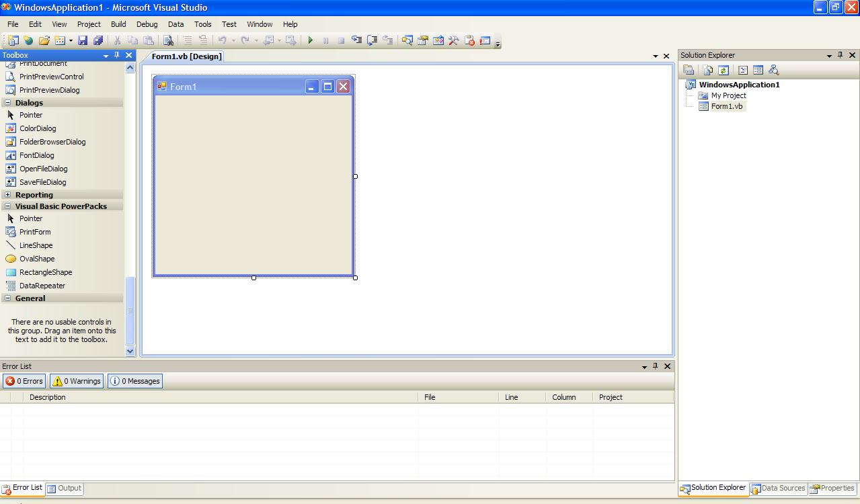Sort the Error List by Description column
The image size is (860, 504).
coord(221,397)
